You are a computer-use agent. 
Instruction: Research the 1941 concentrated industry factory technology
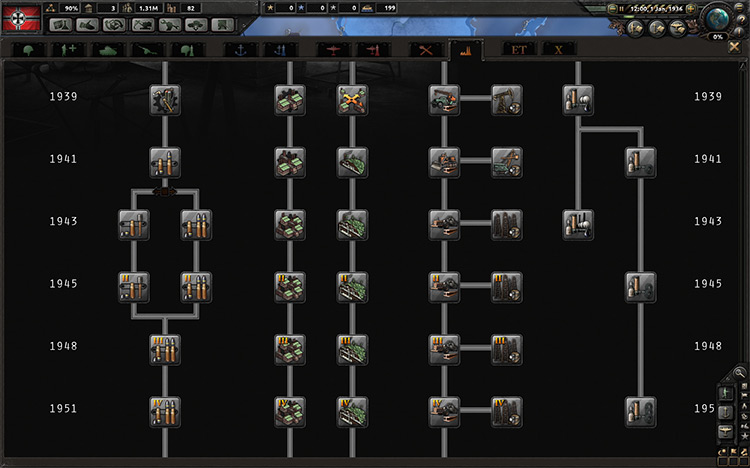(x=290, y=162)
